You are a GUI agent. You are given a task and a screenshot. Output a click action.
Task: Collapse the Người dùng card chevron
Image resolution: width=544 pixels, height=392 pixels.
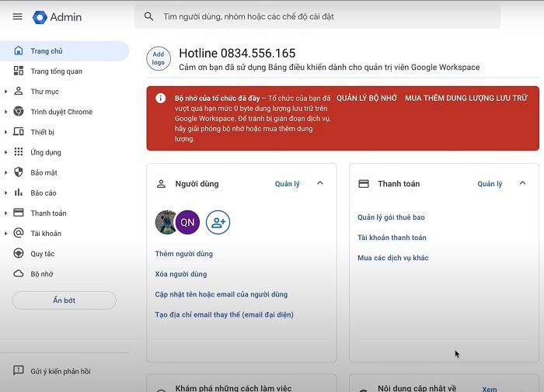click(x=320, y=183)
